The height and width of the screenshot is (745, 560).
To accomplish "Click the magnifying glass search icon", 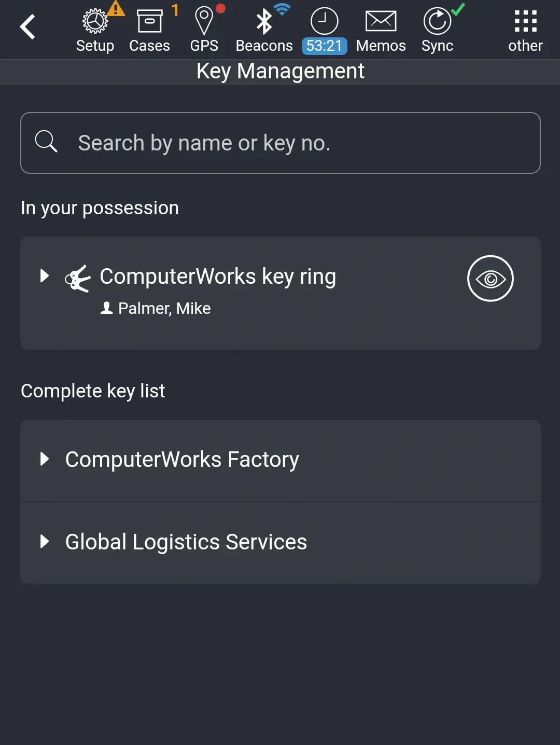I will [46, 142].
